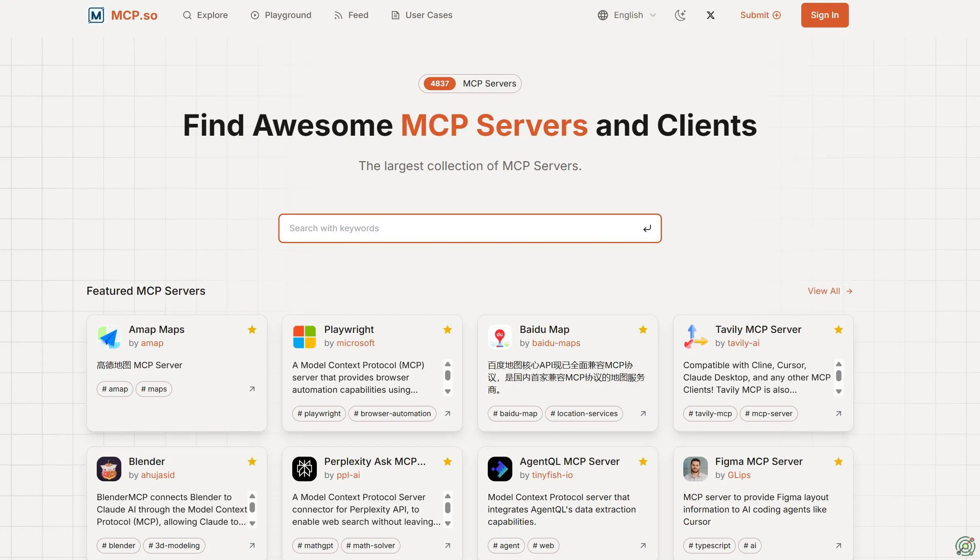Click scroll down arrow in Playwright description

pos(448,392)
